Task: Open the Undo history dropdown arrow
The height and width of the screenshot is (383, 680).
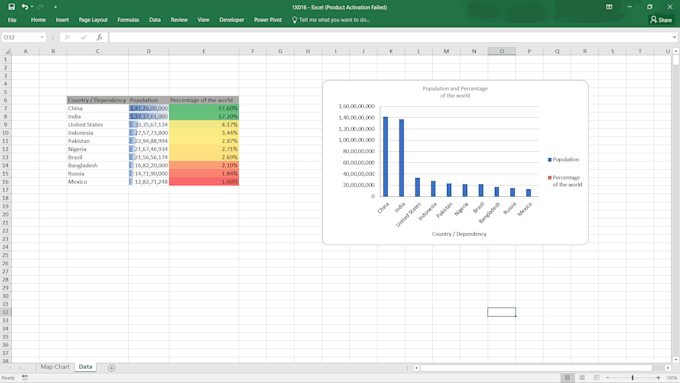Action: point(32,7)
